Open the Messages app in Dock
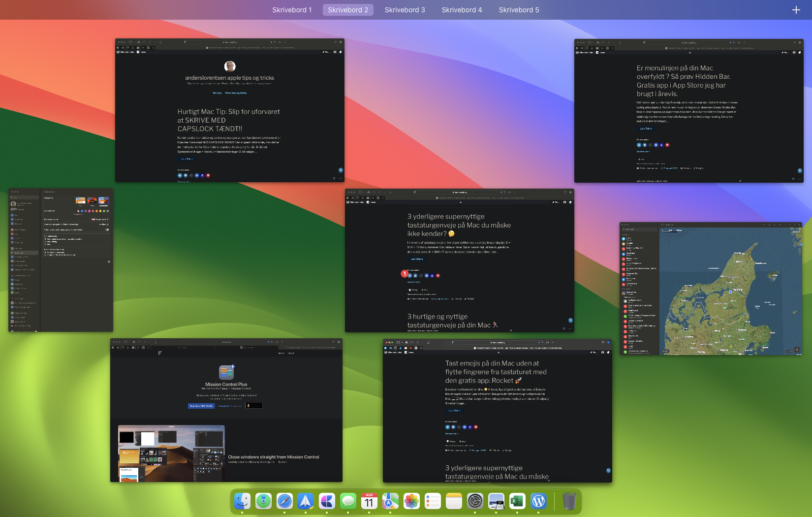This screenshot has width=812, height=517. click(348, 501)
